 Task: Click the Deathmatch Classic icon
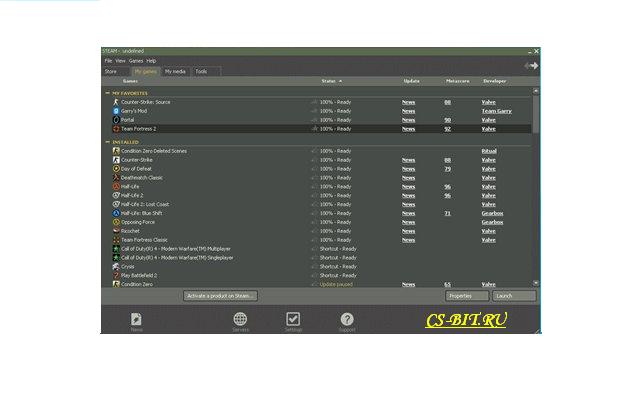tap(116, 178)
